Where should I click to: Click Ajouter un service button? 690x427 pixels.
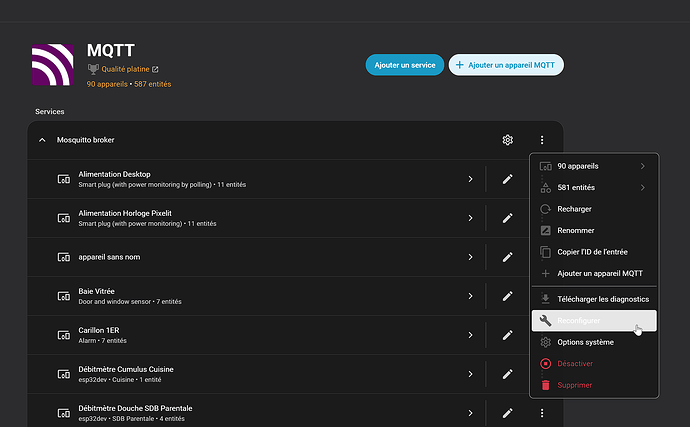(x=405, y=65)
